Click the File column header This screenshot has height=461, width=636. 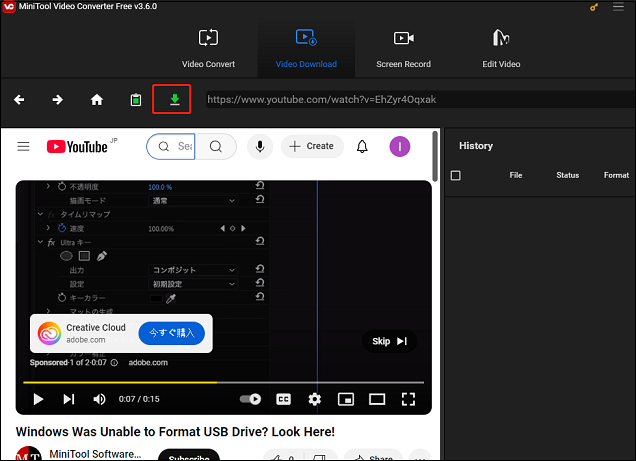pyautogui.click(x=516, y=175)
